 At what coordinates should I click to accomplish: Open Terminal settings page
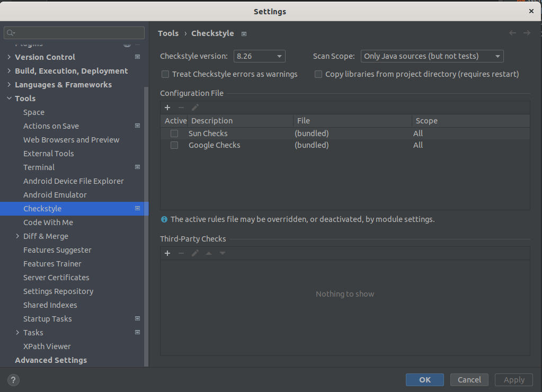[39, 167]
